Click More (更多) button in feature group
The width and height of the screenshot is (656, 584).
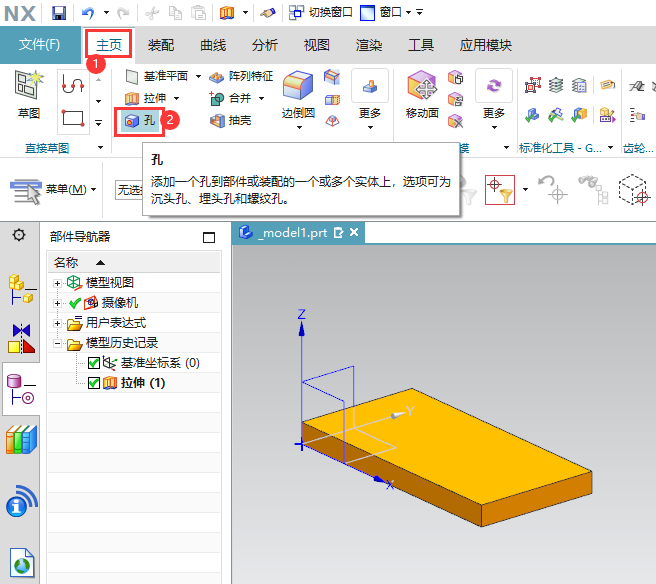370,100
